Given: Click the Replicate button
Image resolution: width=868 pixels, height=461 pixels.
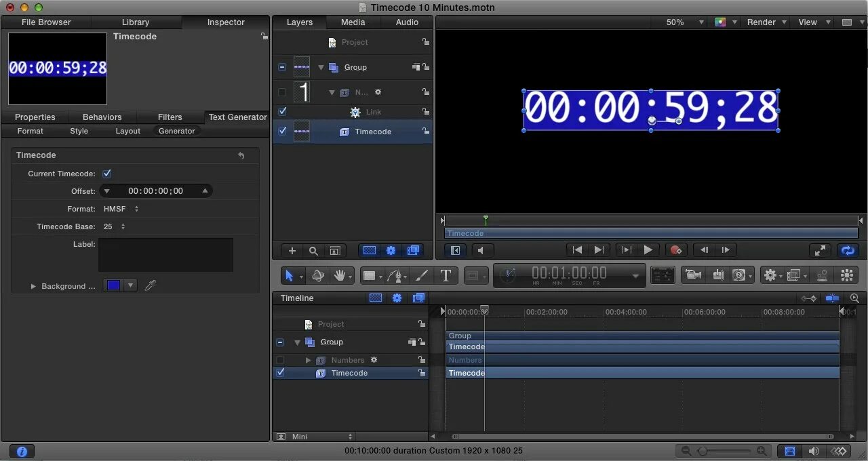Looking at the screenshot, I should 847,275.
